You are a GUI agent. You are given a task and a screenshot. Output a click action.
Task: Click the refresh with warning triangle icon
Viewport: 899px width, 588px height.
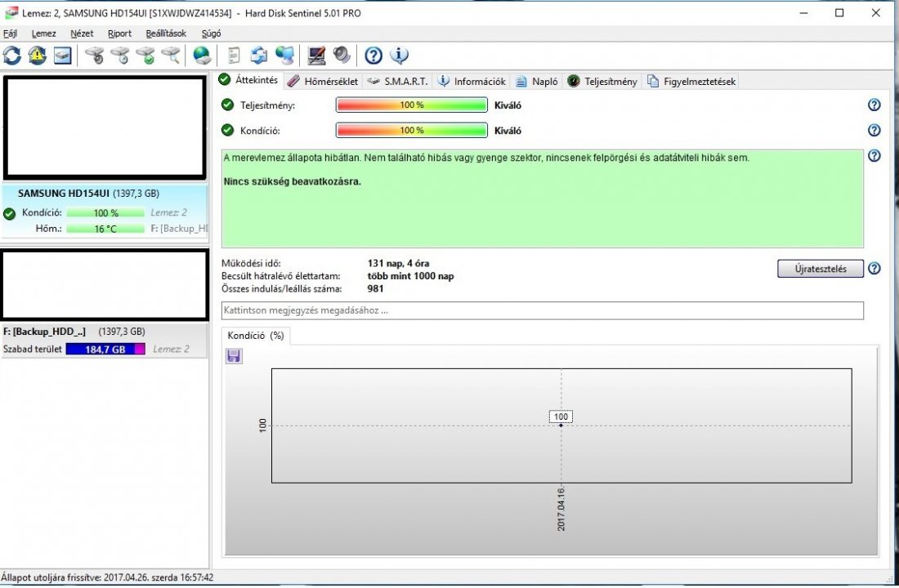[x=38, y=56]
